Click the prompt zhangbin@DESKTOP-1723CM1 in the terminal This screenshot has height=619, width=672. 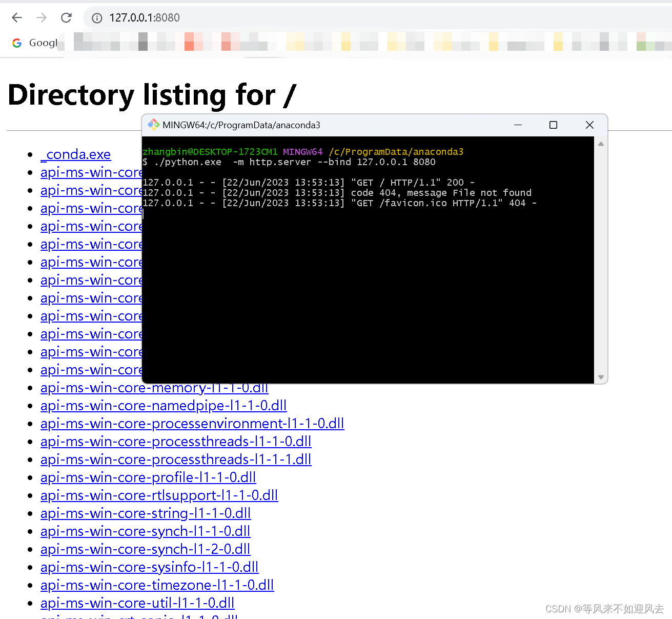pyautogui.click(x=210, y=152)
